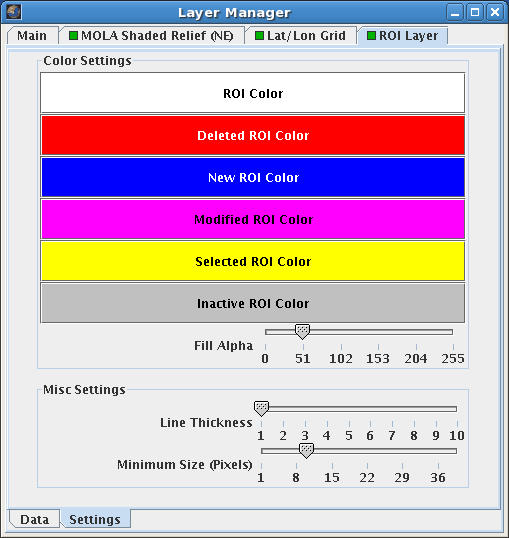The width and height of the screenshot is (509, 538).
Task: Switch to MOLA Shaded Relief (NE) tab
Action: coord(151,36)
